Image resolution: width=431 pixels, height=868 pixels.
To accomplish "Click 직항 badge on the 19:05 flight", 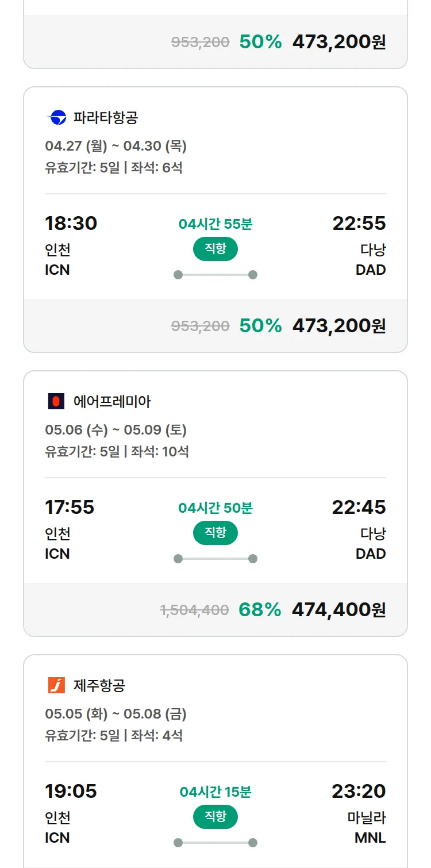I will [215, 817].
